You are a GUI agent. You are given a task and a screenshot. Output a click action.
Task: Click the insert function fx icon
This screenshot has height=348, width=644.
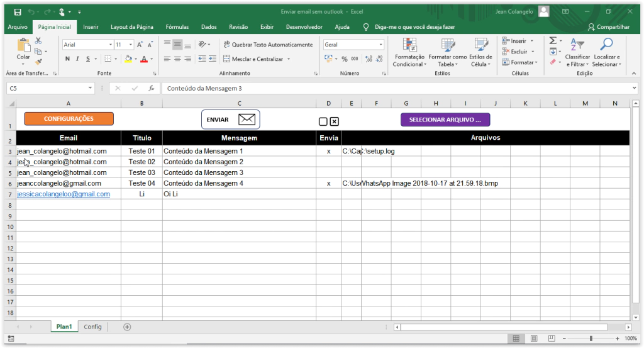pyautogui.click(x=151, y=89)
